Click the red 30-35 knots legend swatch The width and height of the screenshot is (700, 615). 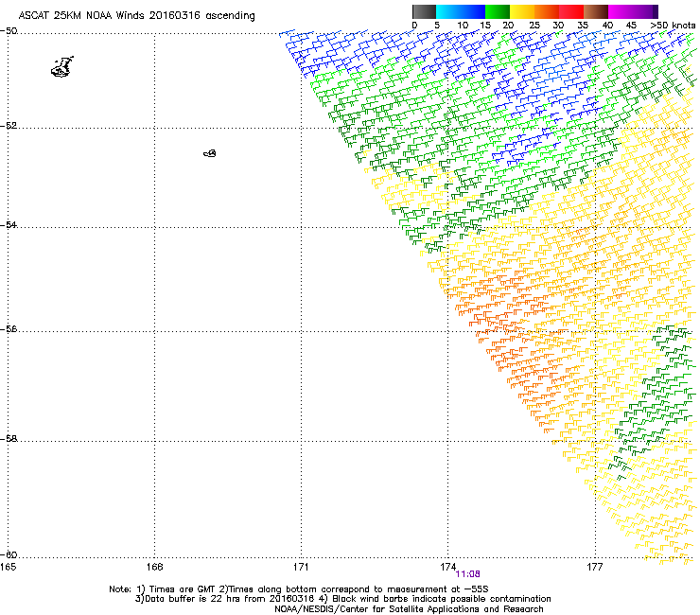pos(571,11)
